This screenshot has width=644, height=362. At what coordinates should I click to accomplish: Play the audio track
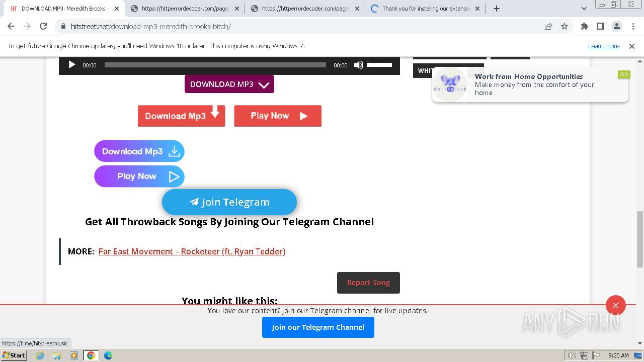pyautogui.click(x=71, y=65)
